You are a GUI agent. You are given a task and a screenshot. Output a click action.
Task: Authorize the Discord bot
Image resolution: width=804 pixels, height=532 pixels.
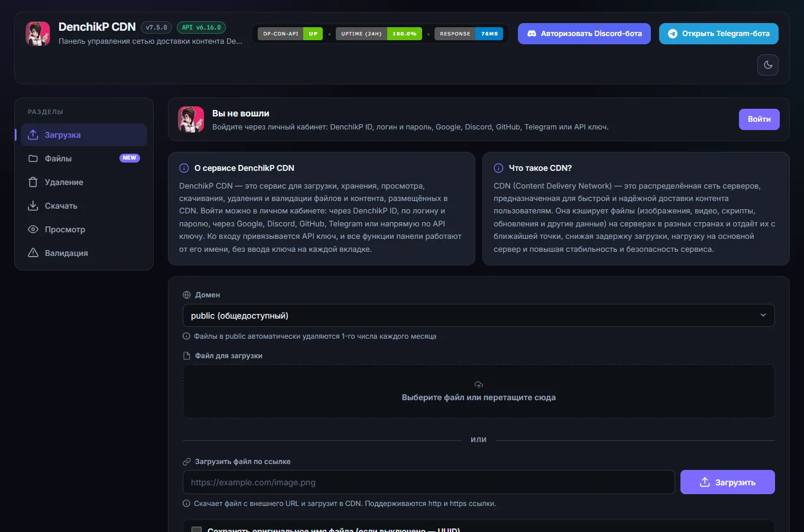click(584, 34)
